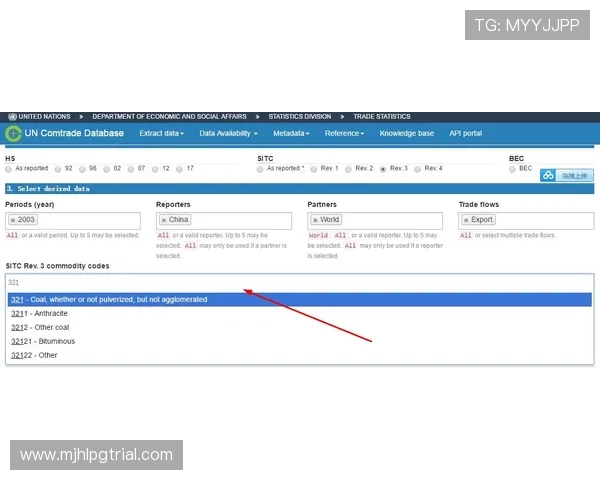The width and height of the screenshot is (600, 480).
Task: Select HS As reported radio button
Action: [9, 169]
